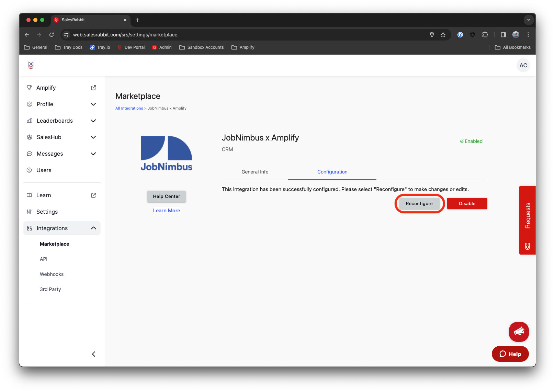This screenshot has width=555, height=392.
Task: Click the Users icon in sidebar
Action: tap(30, 170)
